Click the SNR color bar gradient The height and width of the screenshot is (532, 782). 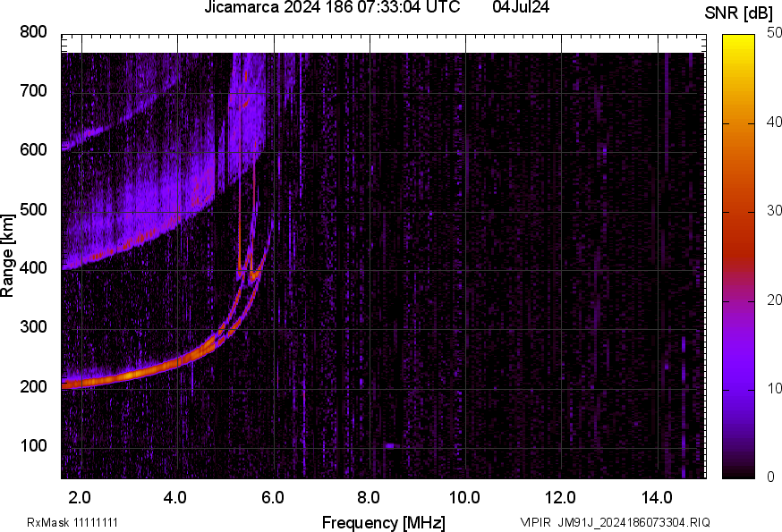tap(739, 257)
